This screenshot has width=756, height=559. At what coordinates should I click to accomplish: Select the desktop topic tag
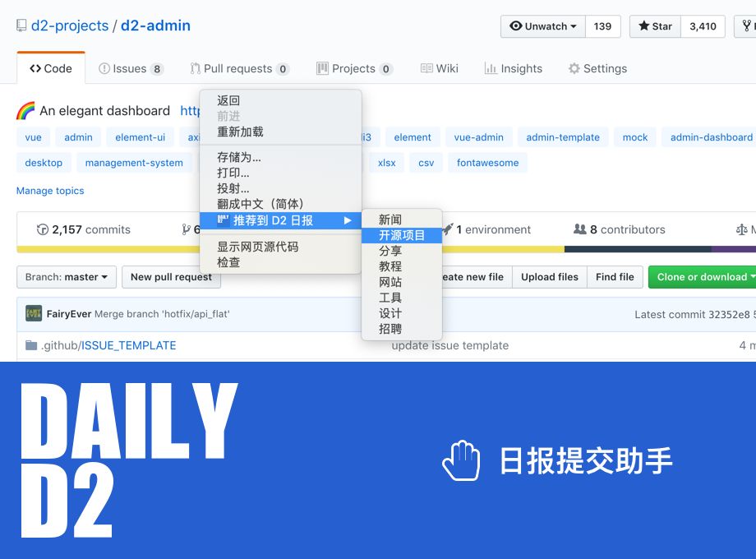coord(44,163)
